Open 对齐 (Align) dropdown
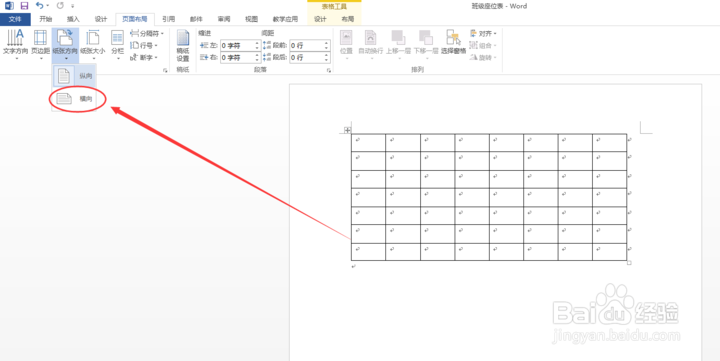 pos(483,34)
